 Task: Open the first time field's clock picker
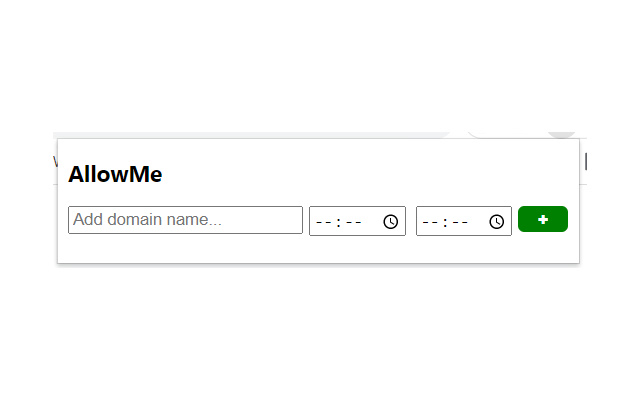[x=391, y=221]
